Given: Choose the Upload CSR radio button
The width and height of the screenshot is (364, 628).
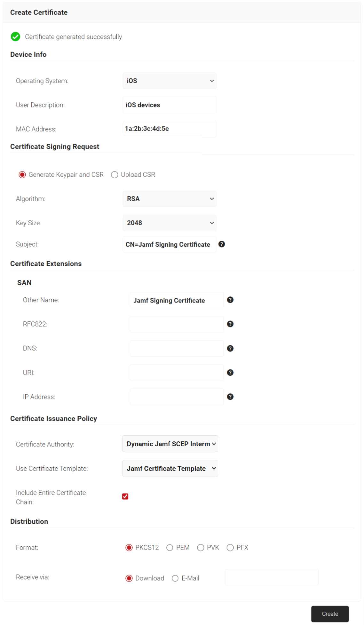Looking at the screenshot, I should tap(115, 175).
